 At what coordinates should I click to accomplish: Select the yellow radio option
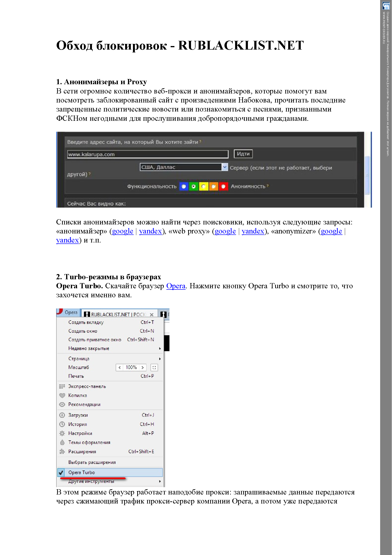tap(204, 187)
